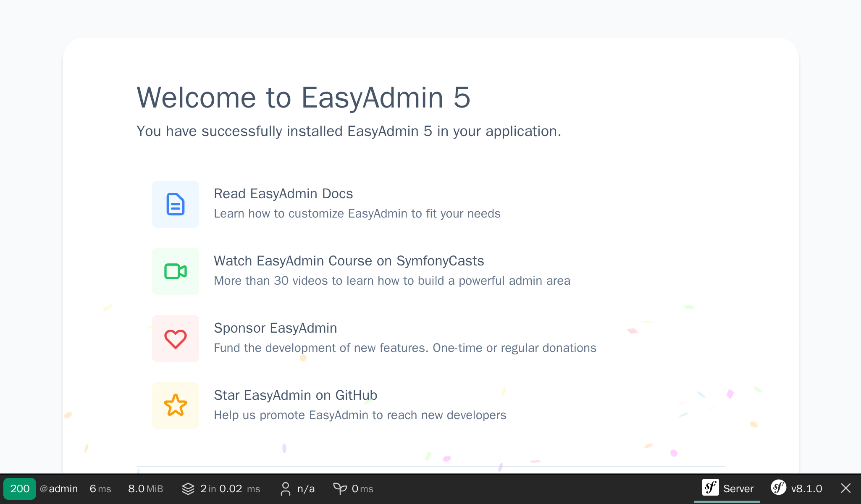Click the layers icon in the debug toolbar
The width and height of the screenshot is (861, 504).
188,489
